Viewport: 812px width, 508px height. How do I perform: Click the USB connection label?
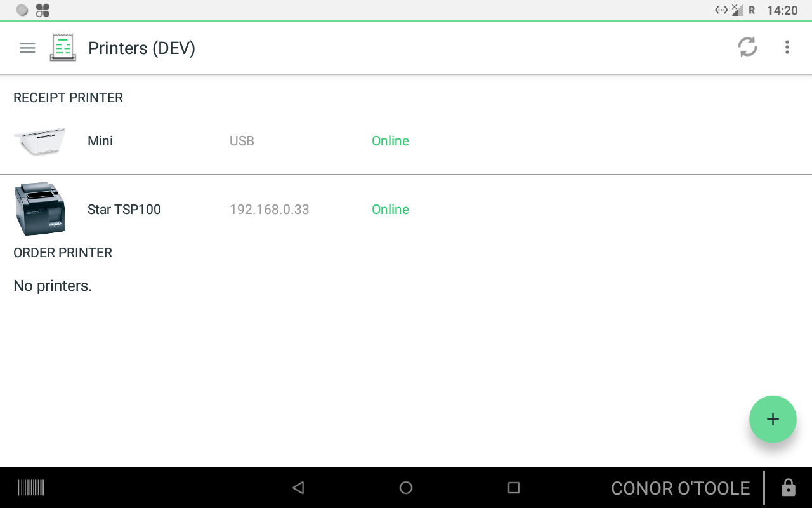pyautogui.click(x=242, y=141)
